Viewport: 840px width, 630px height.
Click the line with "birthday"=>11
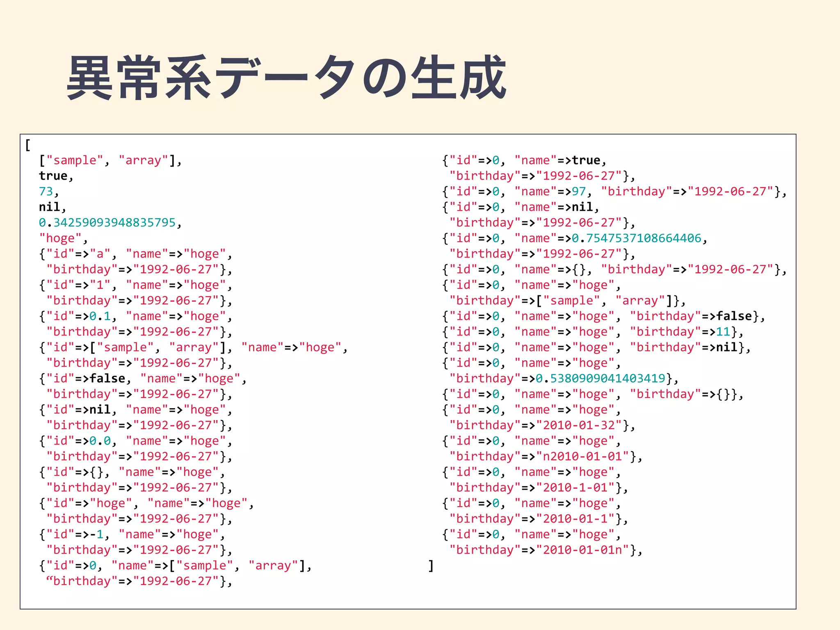pyautogui.click(x=593, y=332)
